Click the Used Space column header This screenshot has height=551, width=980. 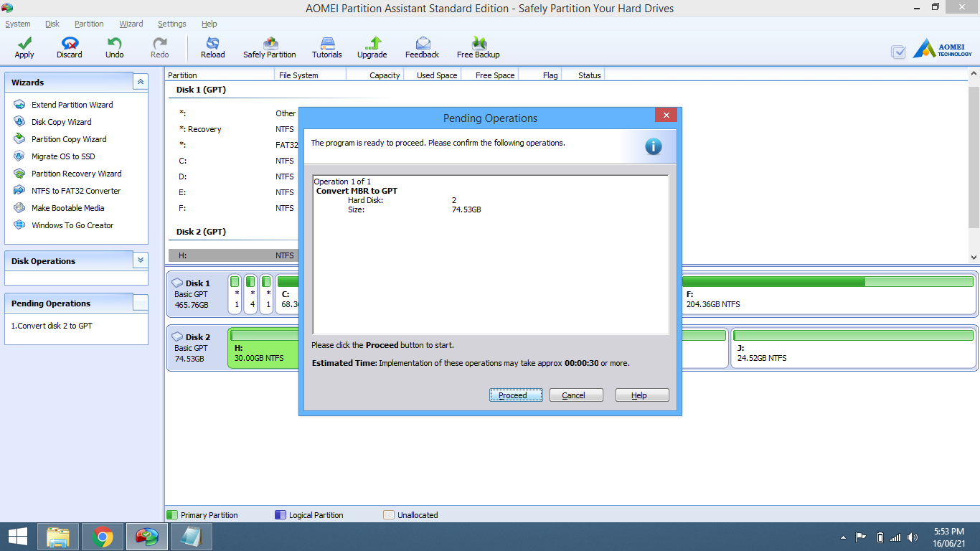(x=432, y=75)
